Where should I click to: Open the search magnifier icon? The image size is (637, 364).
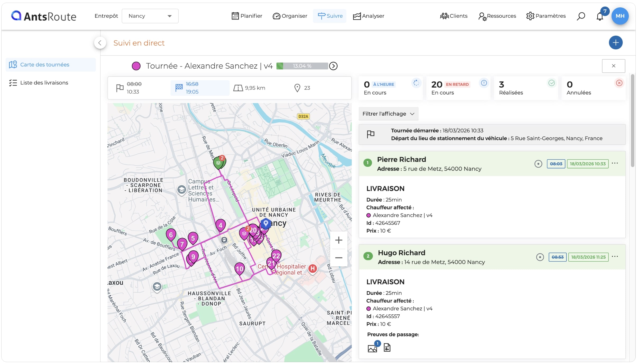coord(581,16)
